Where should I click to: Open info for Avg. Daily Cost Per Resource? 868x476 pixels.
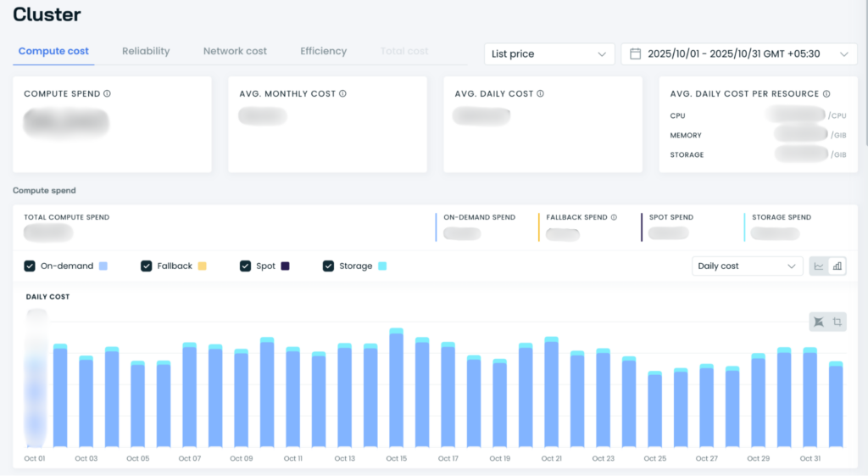pos(826,93)
